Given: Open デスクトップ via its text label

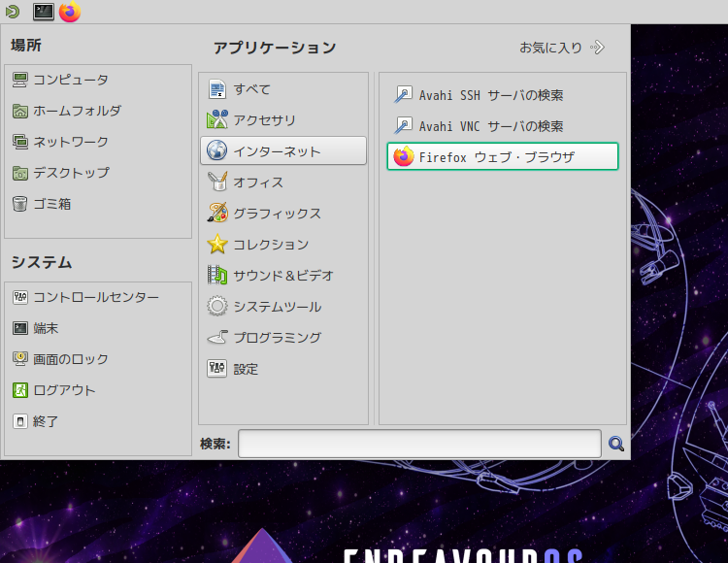Looking at the screenshot, I should tap(71, 173).
